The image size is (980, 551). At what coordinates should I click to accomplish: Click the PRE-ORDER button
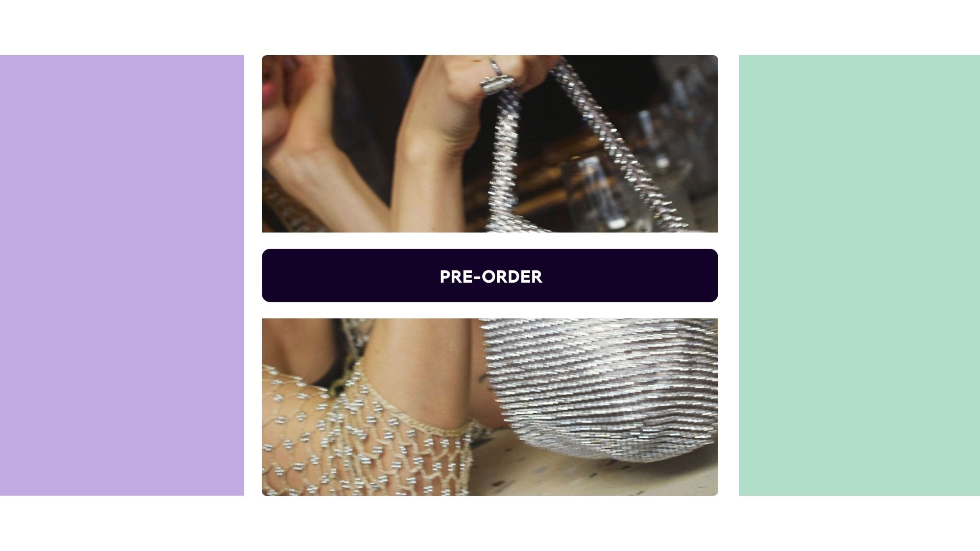coord(490,275)
